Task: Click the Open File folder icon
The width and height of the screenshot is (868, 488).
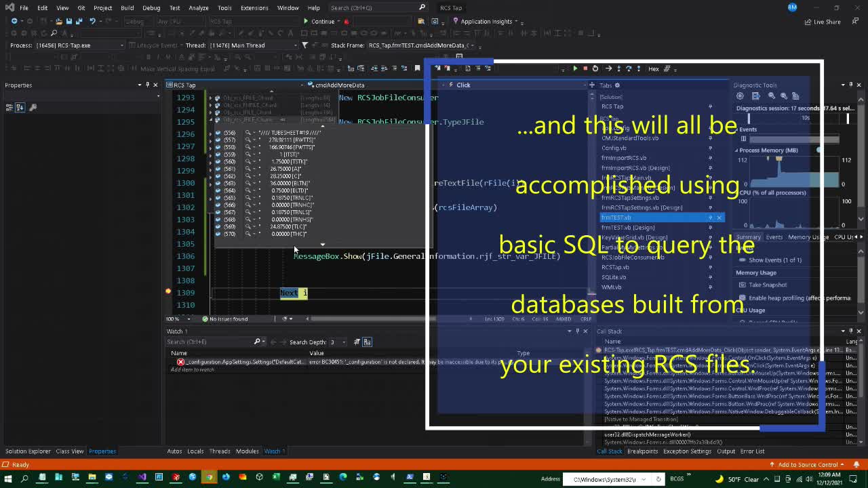Action: point(58,21)
